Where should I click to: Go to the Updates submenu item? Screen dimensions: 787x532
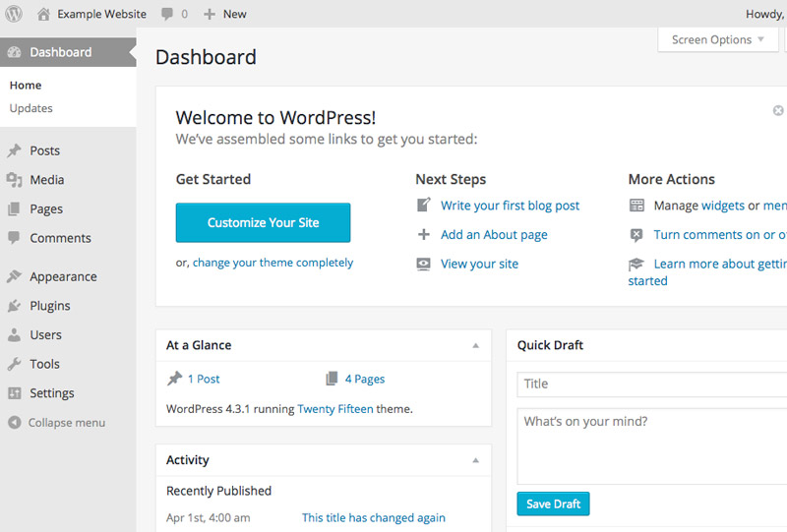tap(31, 108)
